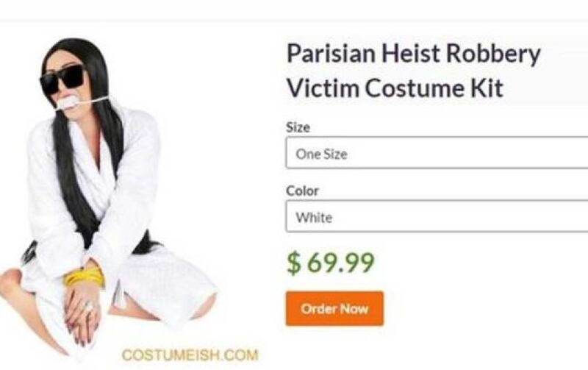Select the 'White' color value text
The width and height of the screenshot is (588, 370).
[x=314, y=217]
